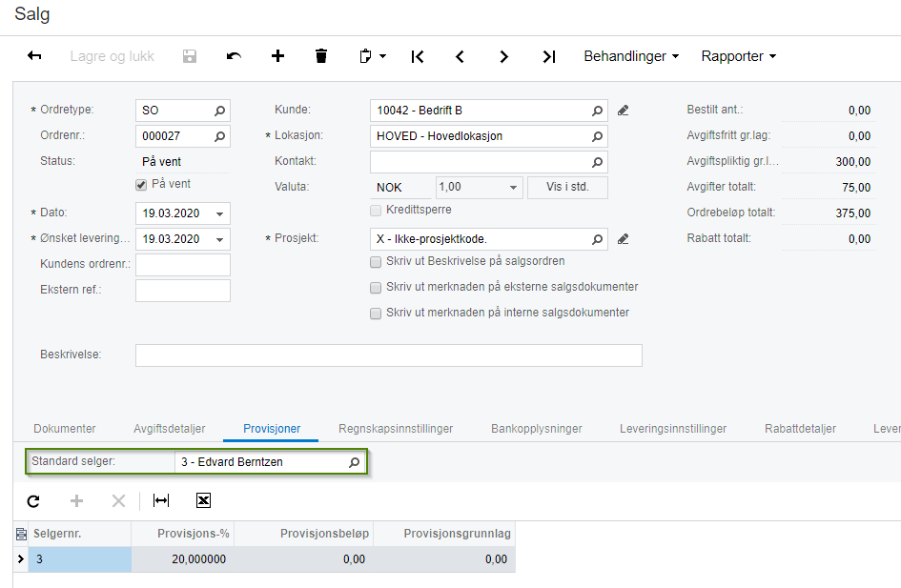Switch to the Avgiftsdetaljer tab
The width and height of the screenshot is (901, 588).
click(169, 429)
